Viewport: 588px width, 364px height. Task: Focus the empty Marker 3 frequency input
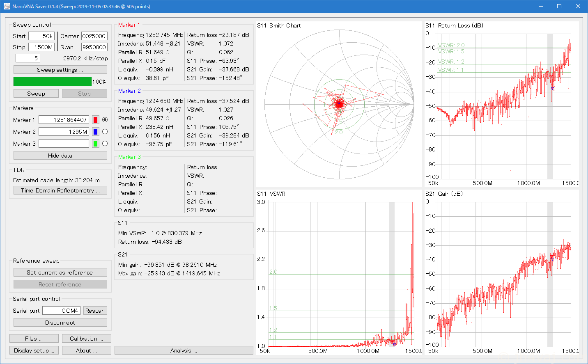[64, 144]
